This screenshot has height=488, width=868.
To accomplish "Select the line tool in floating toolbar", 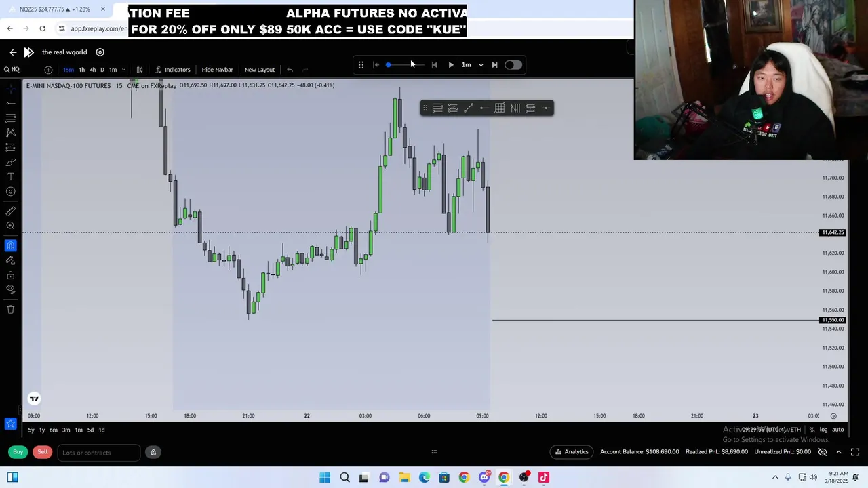I will 469,108.
